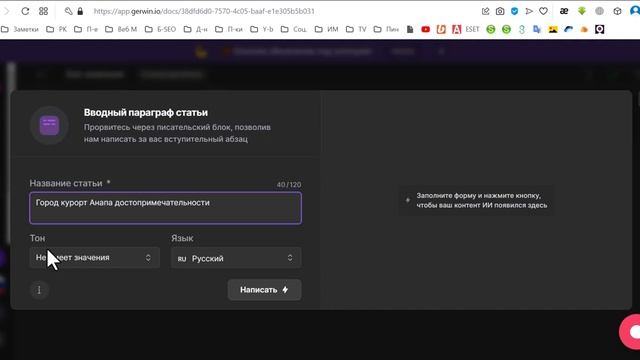Screen dimensions: 640x360
Task: Click the send arrow icon in the toolbar
Action: 529,11
